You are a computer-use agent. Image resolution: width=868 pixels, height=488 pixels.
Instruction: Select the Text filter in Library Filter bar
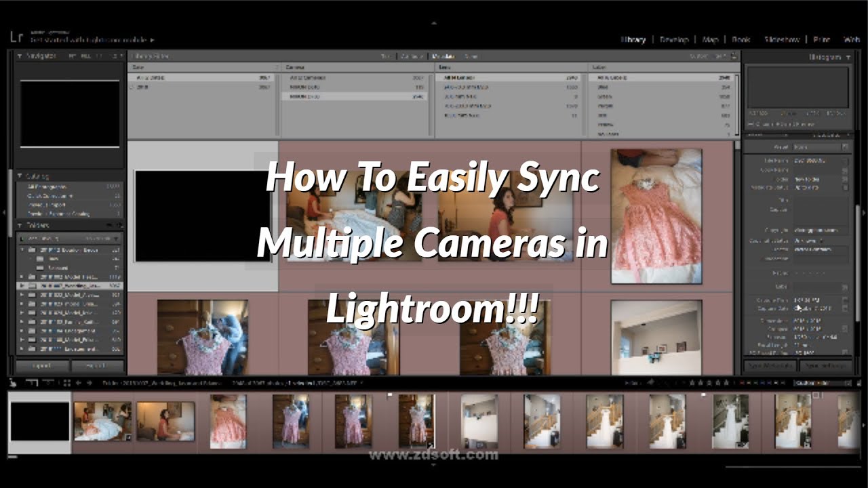387,56
